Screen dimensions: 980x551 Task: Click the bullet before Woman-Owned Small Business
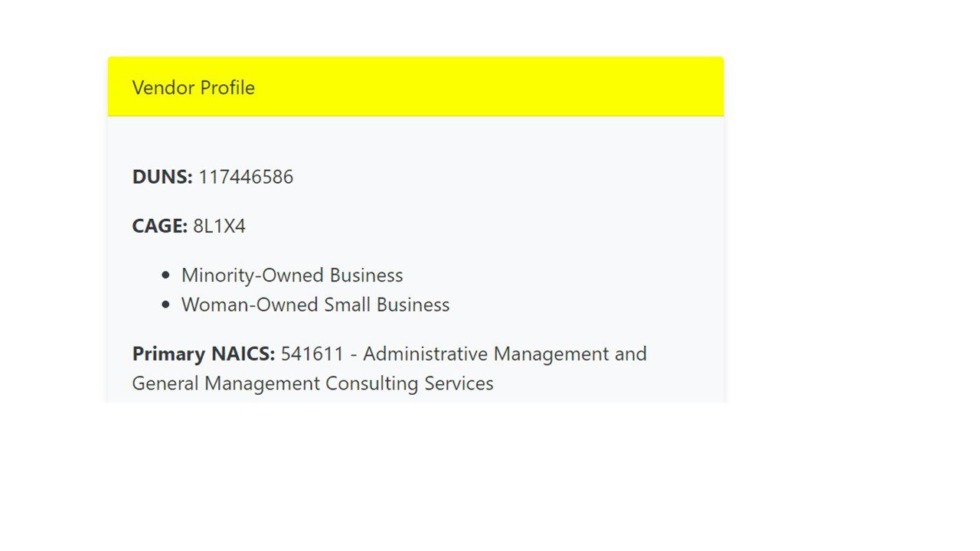click(x=166, y=305)
